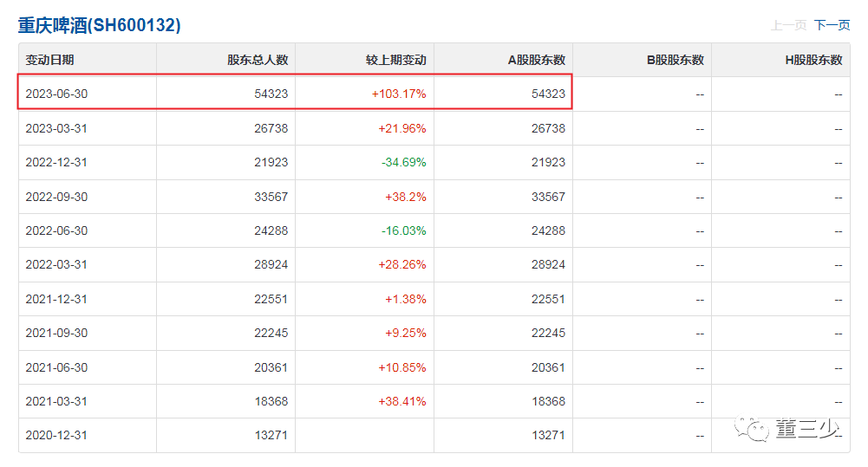Click the -34.69% change value

tap(404, 163)
